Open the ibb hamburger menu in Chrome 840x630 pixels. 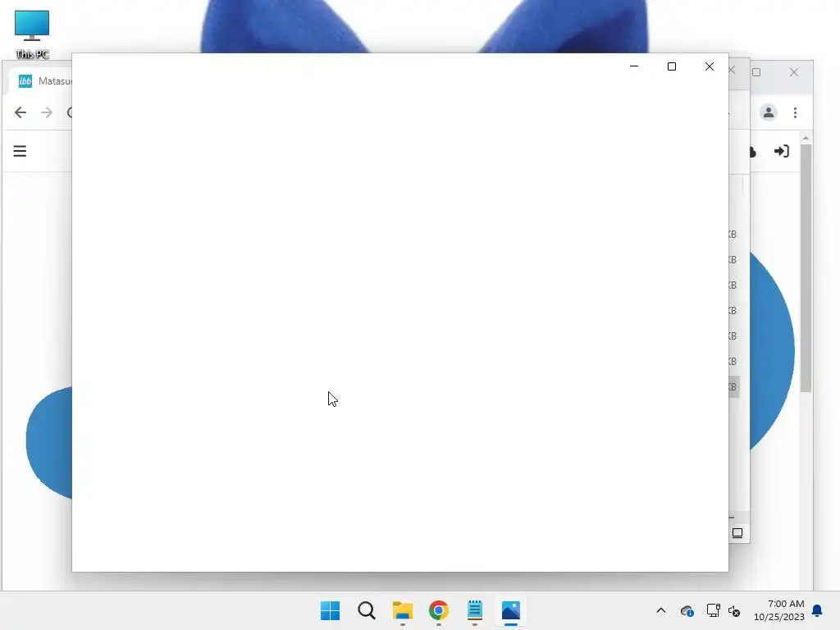pos(20,151)
